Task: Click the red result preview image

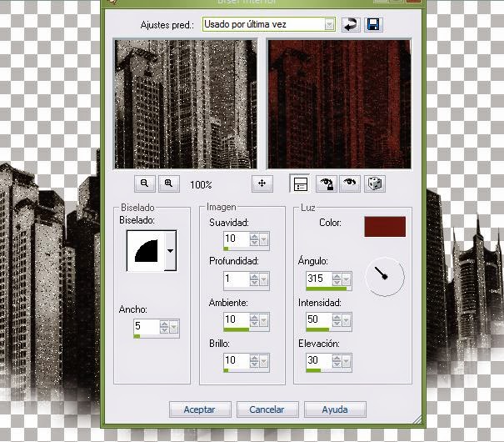Action: (x=339, y=104)
